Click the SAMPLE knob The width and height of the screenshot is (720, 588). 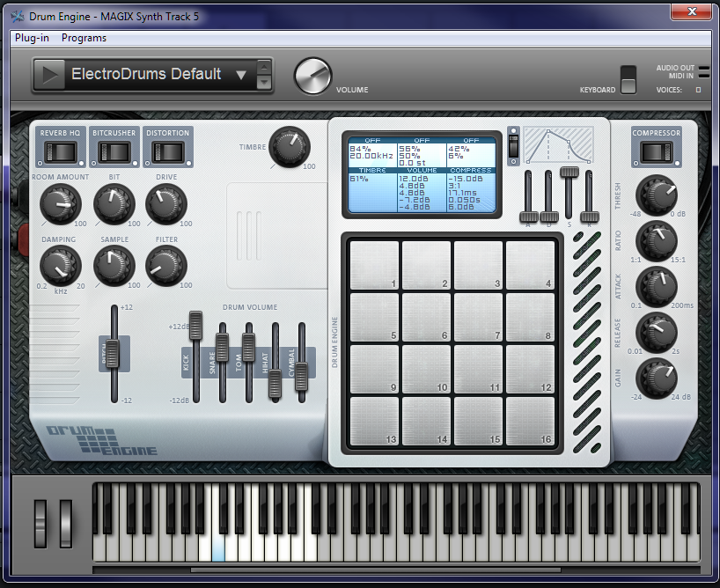click(x=114, y=266)
